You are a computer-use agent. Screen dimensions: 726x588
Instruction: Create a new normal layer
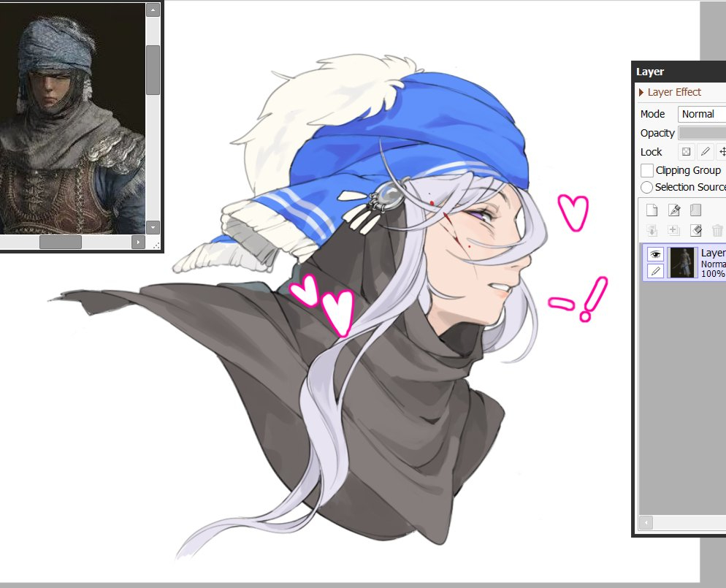coord(652,210)
